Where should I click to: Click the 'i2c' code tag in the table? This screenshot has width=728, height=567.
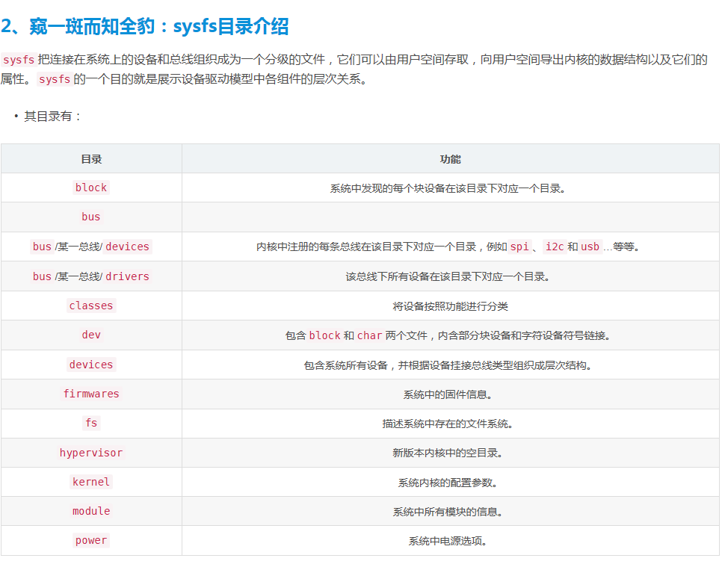point(555,247)
